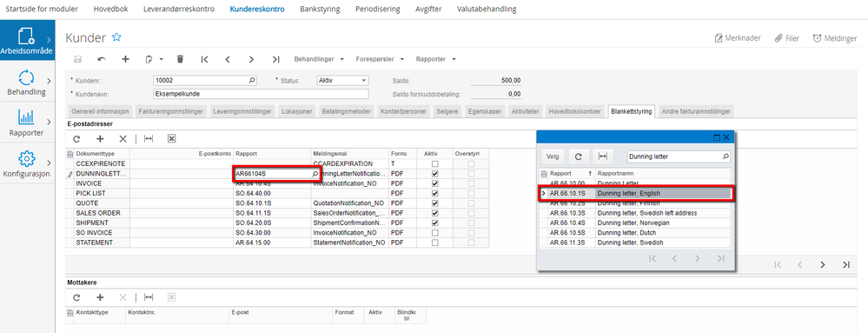
Task: Click the magnifier in the AR66104S report cell
Action: pyautogui.click(x=315, y=174)
